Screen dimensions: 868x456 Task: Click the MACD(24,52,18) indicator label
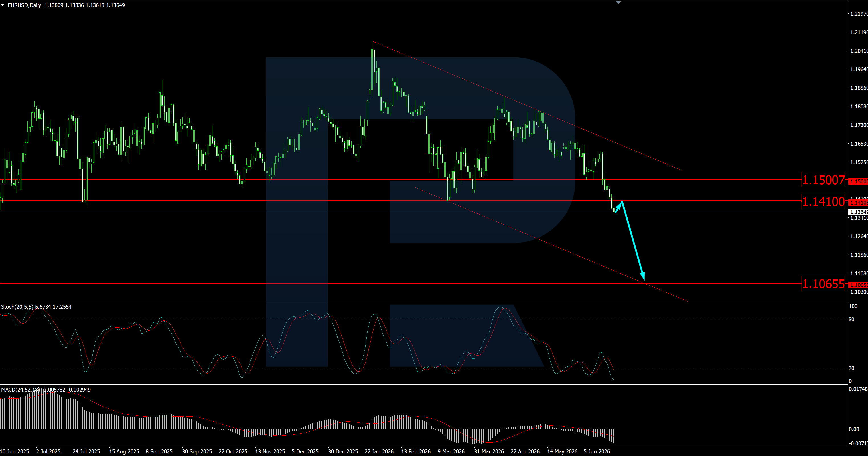[20, 390]
